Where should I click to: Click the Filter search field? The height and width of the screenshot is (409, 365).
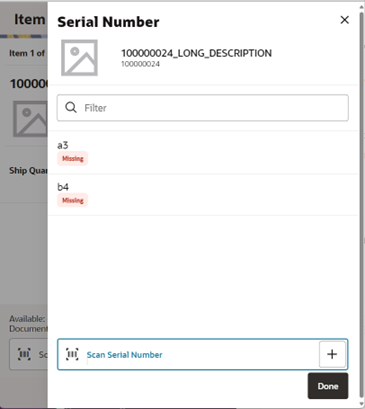click(203, 108)
